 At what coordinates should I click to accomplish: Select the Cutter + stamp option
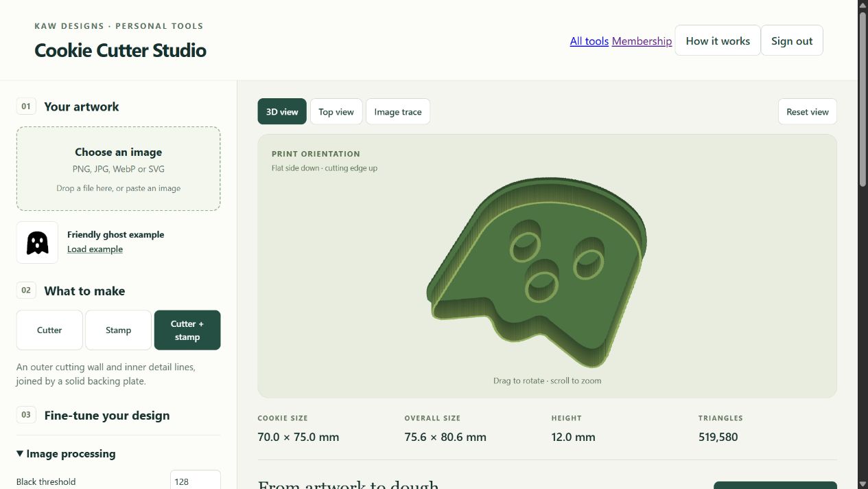tap(187, 330)
